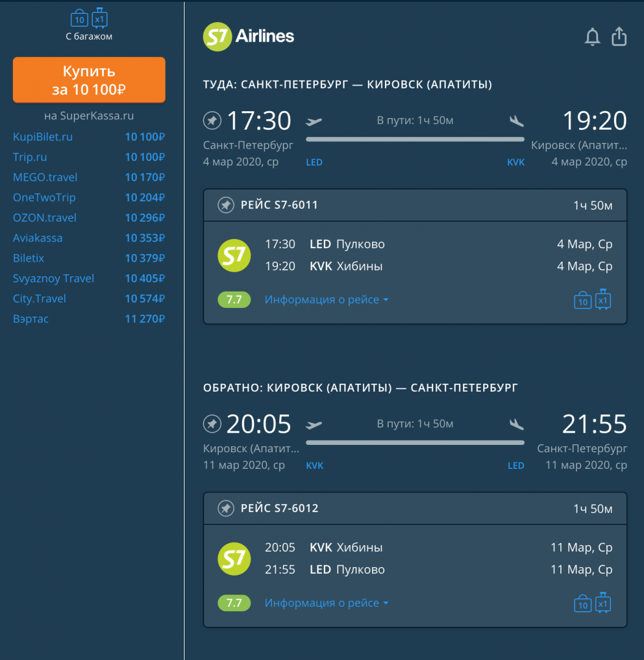Image resolution: width=644 pixels, height=660 pixels.
Task: Click hand luggage 10 icon in S7-6011 card
Action: click(582, 300)
